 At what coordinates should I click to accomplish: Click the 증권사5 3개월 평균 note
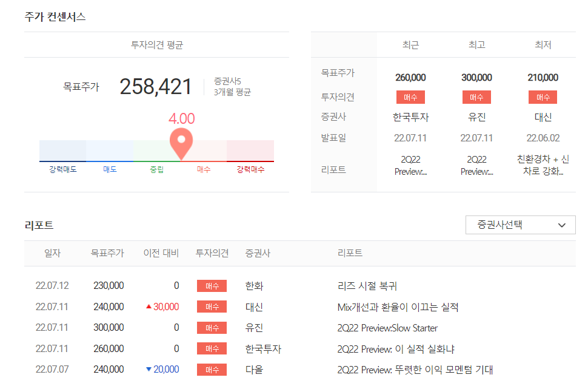(x=232, y=87)
